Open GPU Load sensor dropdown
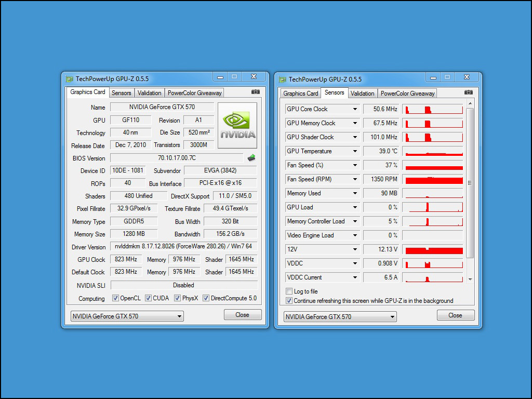This screenshot has height=399, width=532. (x=355, y=207)
